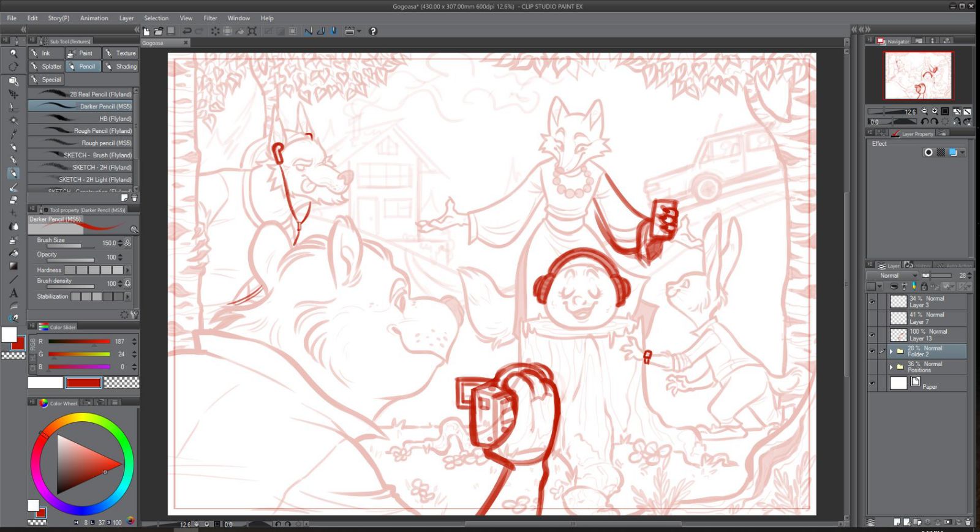Open the Brush Size dynamics button
Viewport: 980px width, 532px height.
(128, 243)
